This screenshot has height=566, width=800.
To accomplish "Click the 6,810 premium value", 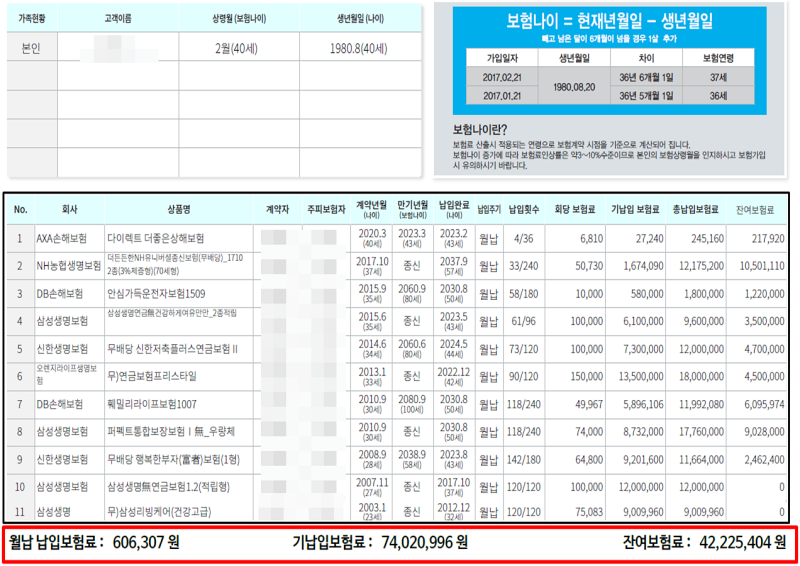I will (591, 238).
